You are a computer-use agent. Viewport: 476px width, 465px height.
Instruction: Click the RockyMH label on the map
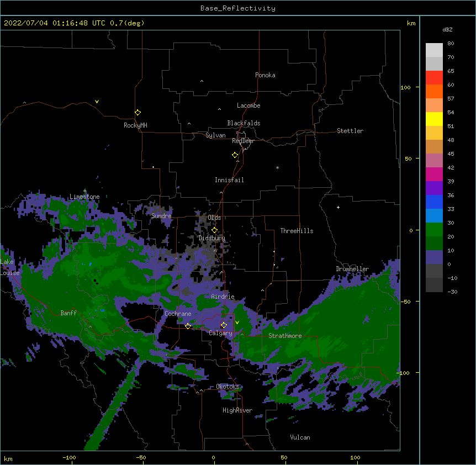(x=135, y=125)
